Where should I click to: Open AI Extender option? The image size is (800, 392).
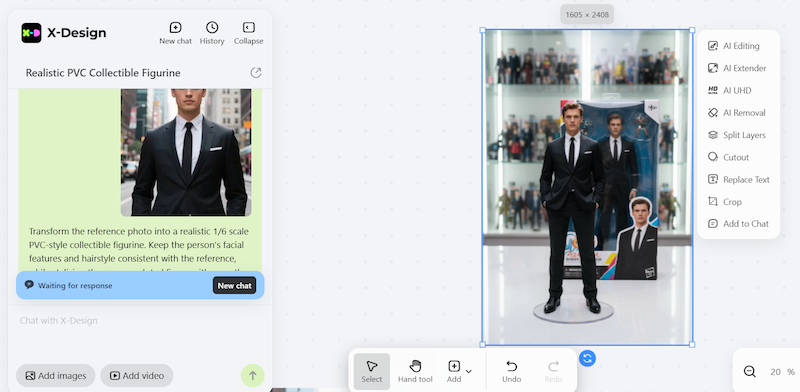[737, 68]
